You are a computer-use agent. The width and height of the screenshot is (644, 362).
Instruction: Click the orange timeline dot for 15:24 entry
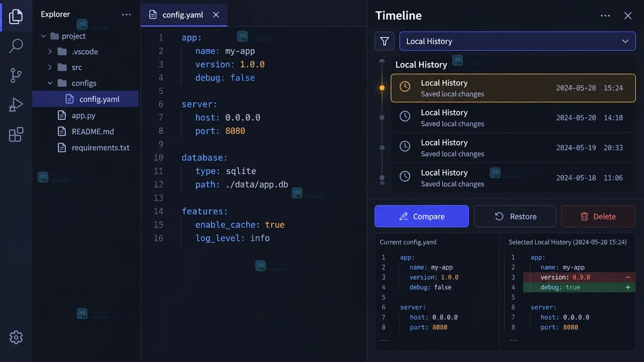382,87
